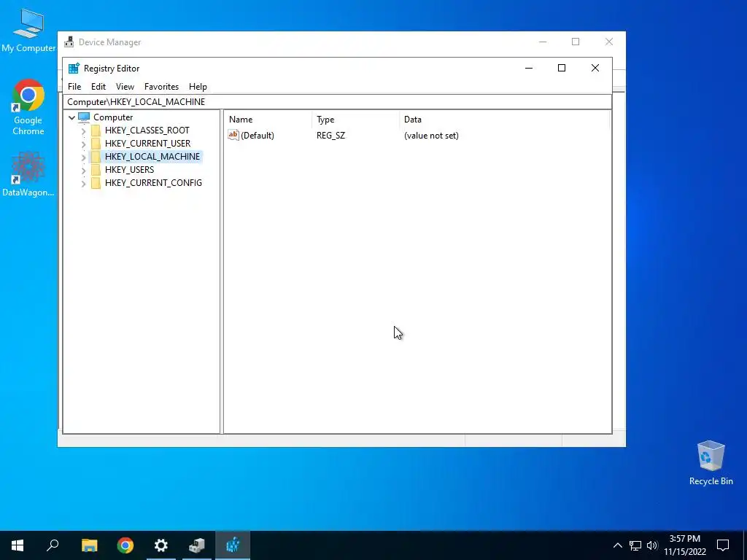Switch to Settings gear in taskbar
The image size is (747, 560).
[x=161, y=545]
